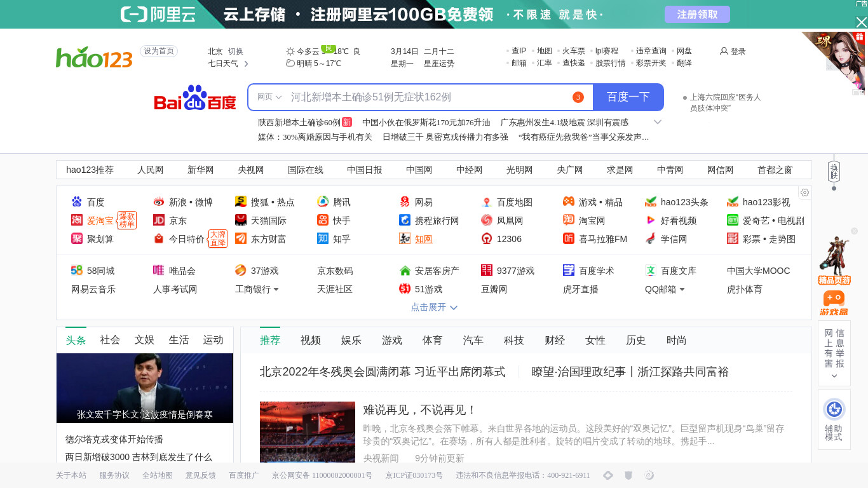Image resolution: width=868 pixels, height=488 pixels.
Task: Open the 知网 underlined link
Action: pyautogui.click(x=424, y=239)
